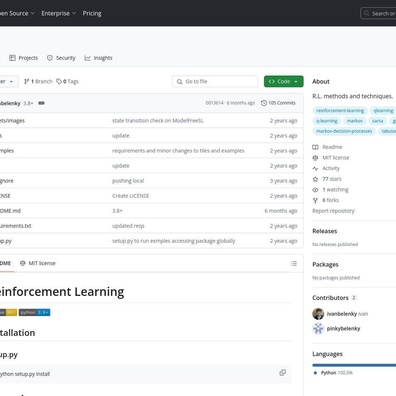The height and width of the screenshot is (396, 396).
Task: Select the markov-decision-processes topic tag
Action: tap(344, 131)
